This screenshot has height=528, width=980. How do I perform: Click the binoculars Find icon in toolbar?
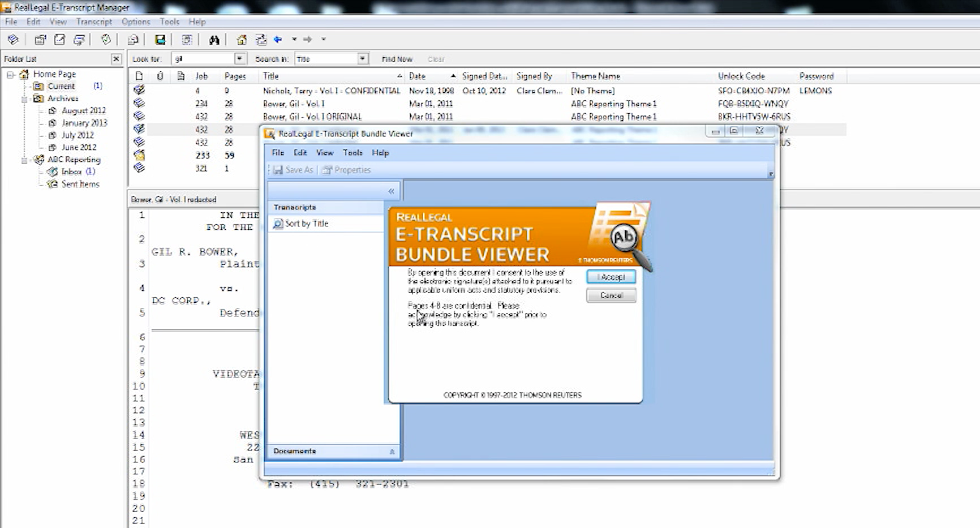(214, 40)
